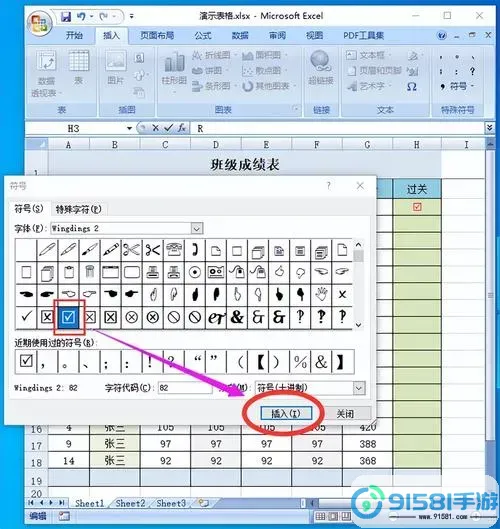This screenshot has height=529, width=500.
Task: Cancel formula bar entry X
Action: 156,128
